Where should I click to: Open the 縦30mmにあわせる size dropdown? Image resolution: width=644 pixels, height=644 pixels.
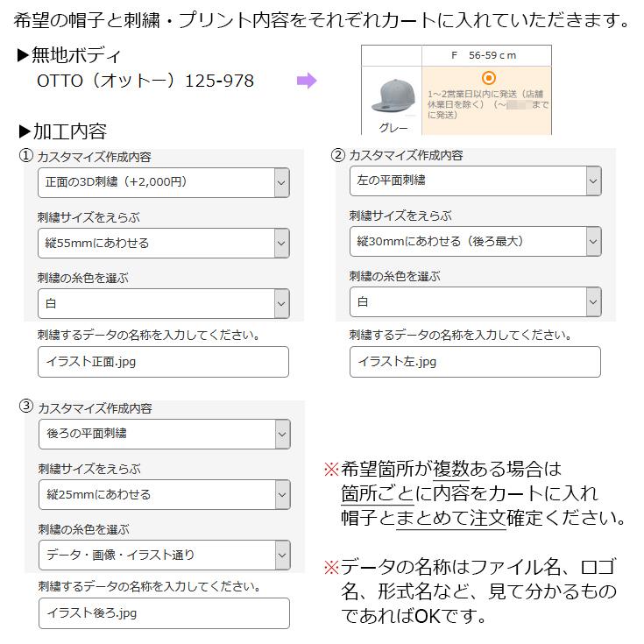click(475, 241)
